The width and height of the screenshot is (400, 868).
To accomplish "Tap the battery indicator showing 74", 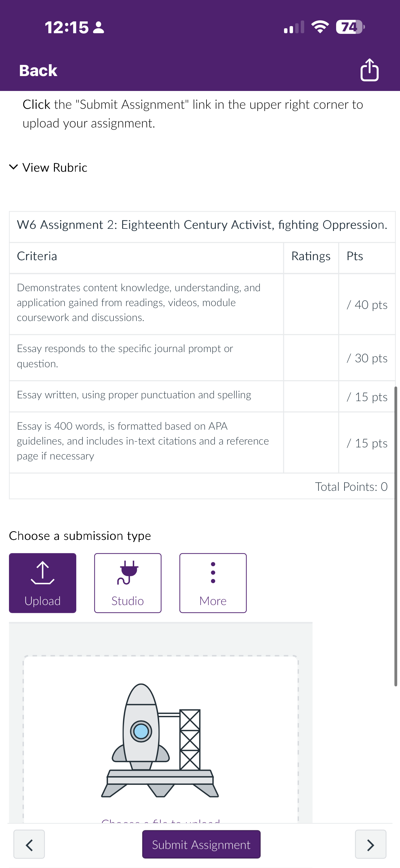I will (350, 27).
